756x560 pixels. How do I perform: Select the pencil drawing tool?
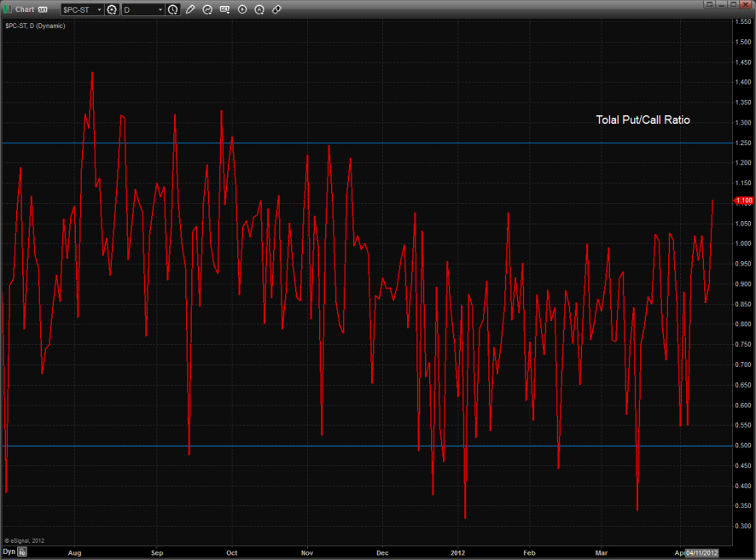190,9
